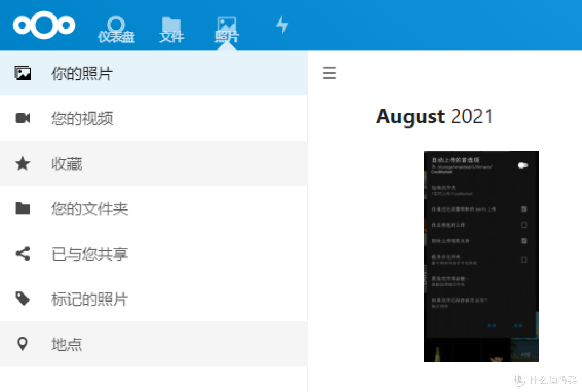This screenshot has height=392, width=582.
Task: Select the 地点 places entry in sidebar
Action: pos(66,344)
